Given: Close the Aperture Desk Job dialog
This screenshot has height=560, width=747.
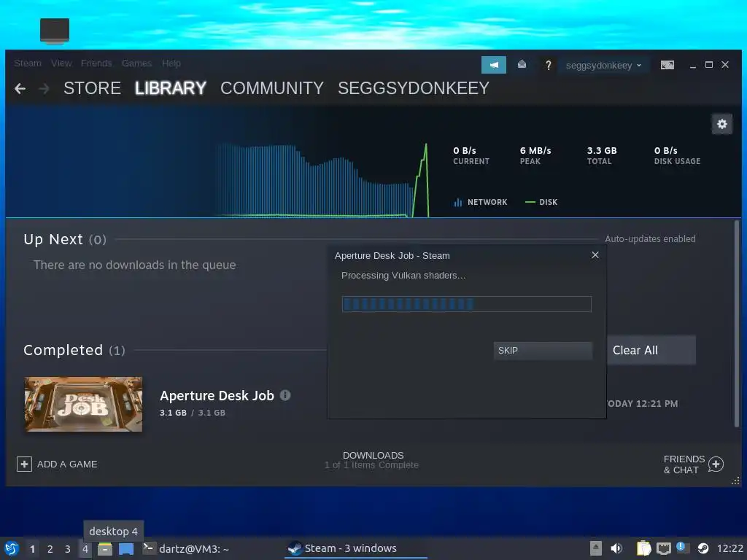Looking at the screenshot, I should click(x=595, y=255).
